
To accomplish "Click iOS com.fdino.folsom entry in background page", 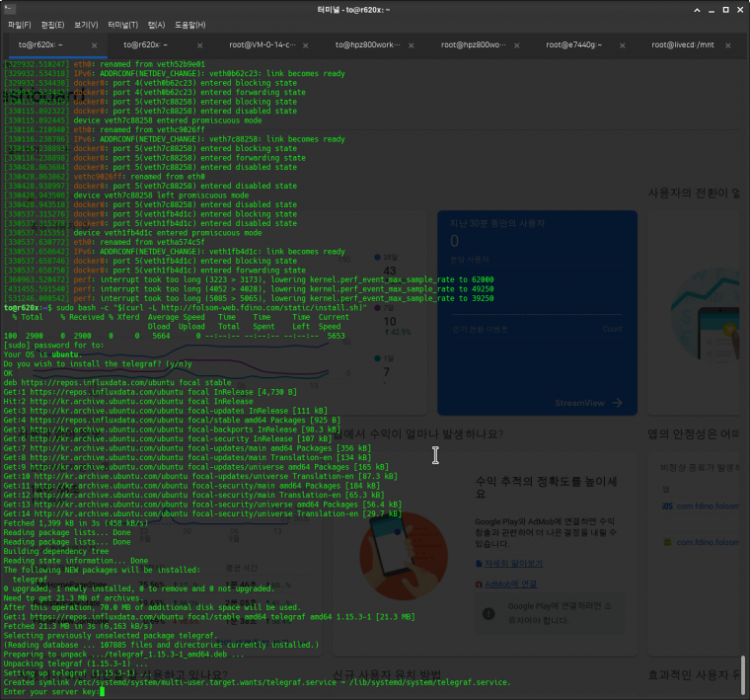I will pos(701,506).
